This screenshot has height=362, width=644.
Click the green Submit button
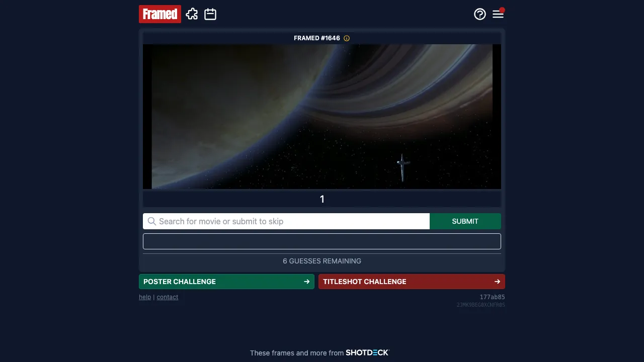point(465,221)
